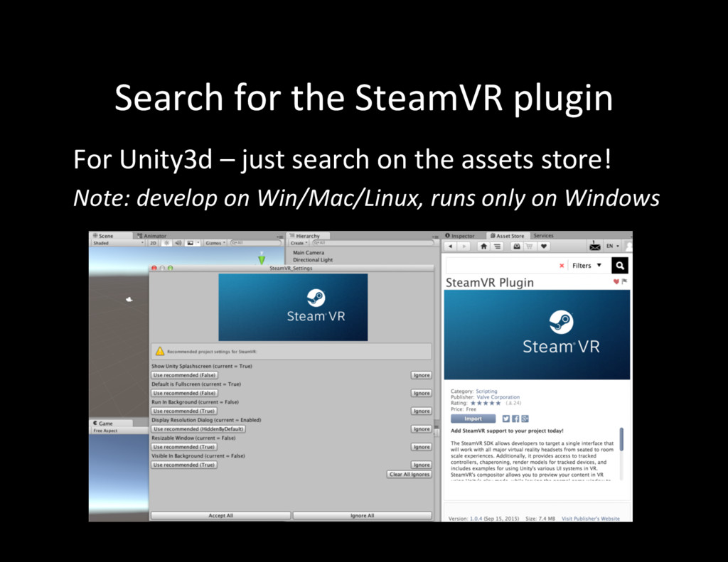Toggle Scene view audio speaker icon
This screenshot has height=562, width=728.
[178, 243]
